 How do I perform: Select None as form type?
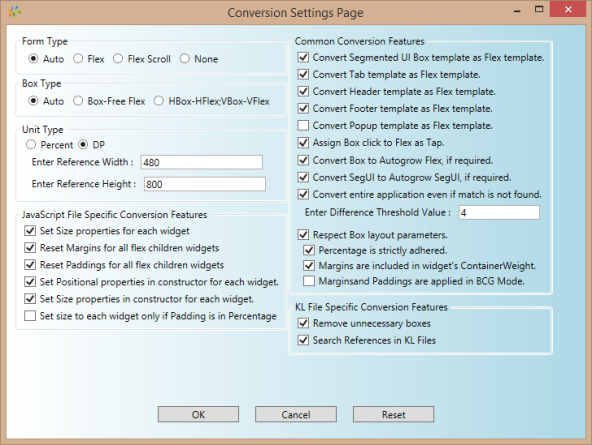pyautogui.click(x=185, y=59)
